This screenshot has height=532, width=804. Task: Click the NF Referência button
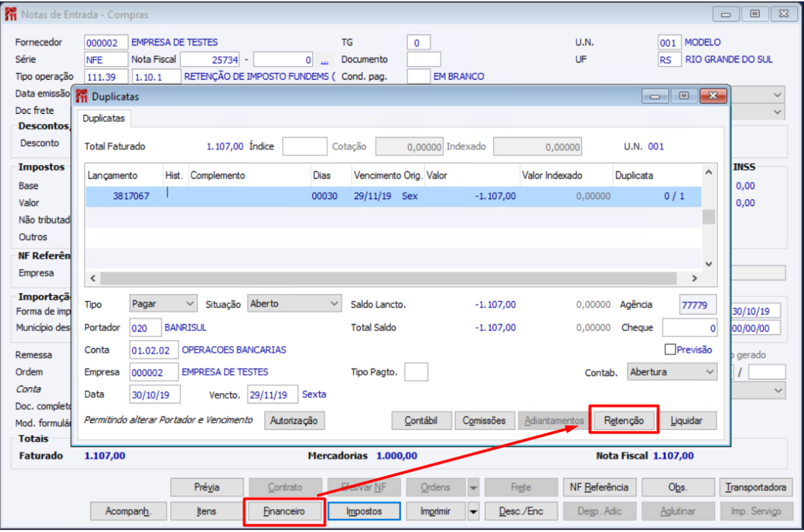click(x=599, y=488)
